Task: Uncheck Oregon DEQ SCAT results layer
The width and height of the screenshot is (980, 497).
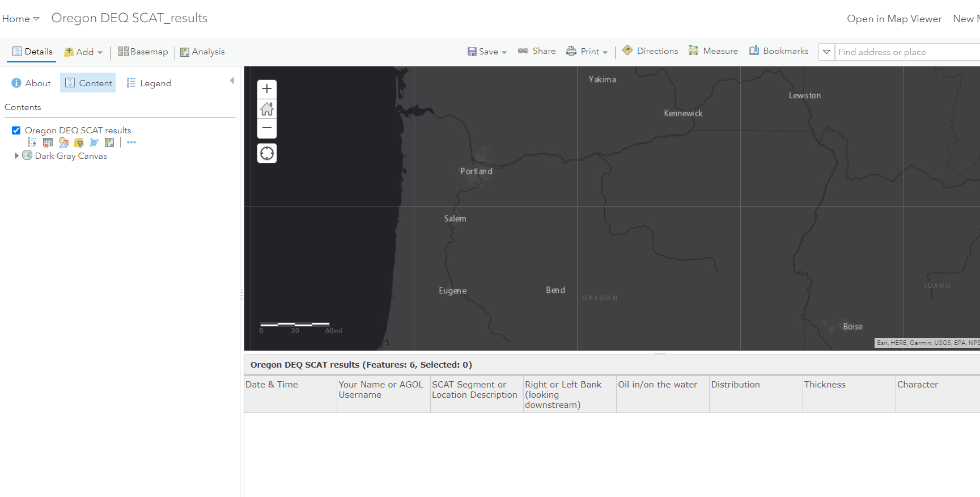Action: tap(16, 130)
